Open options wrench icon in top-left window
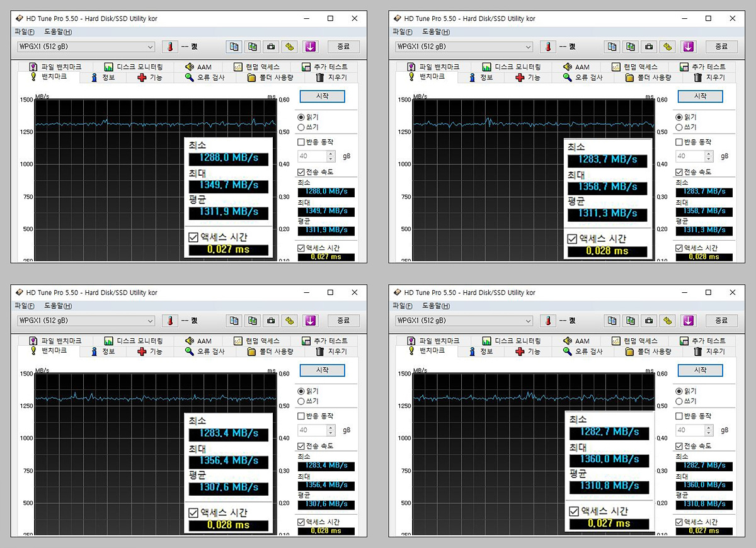Image resolution: width=756 pixels, height=548 pixels. [289, 47]
